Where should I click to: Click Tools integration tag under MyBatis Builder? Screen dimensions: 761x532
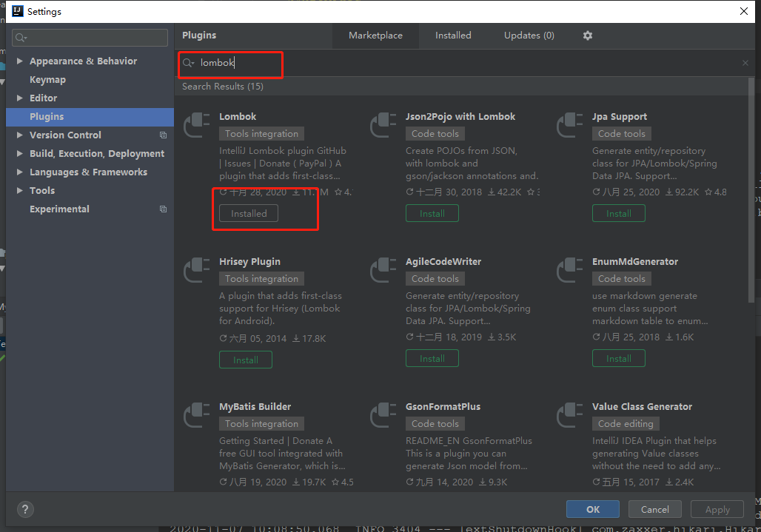click(261, 423)
